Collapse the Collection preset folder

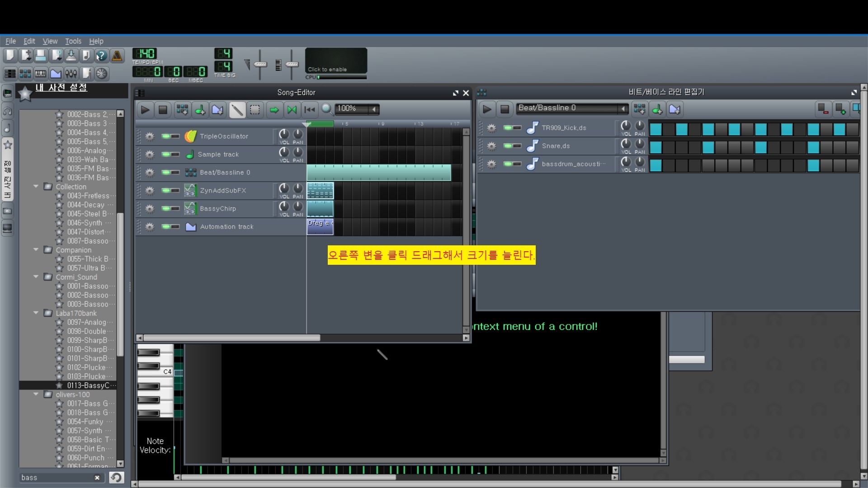(36, 186)
